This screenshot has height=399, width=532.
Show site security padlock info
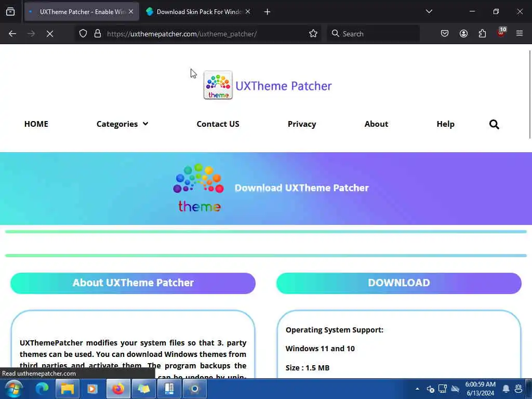(x=98, y=34)
